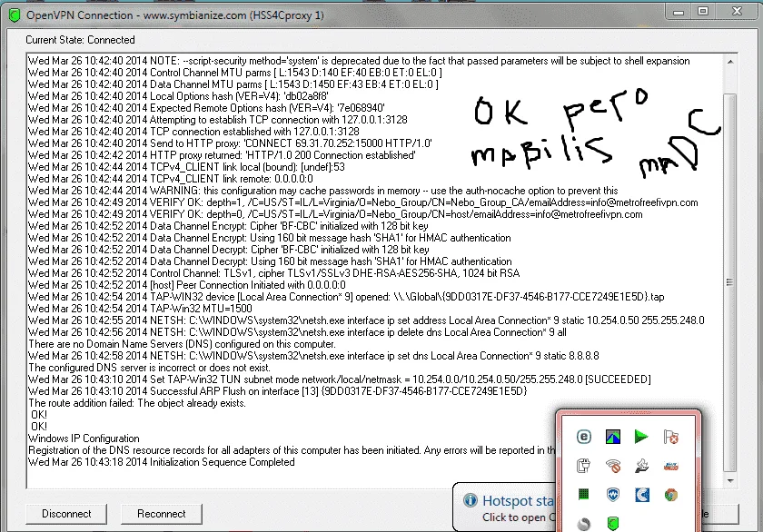This screenshot has width=763, height=532.
Task: Click log line 'Local Options hash (VER=V4)'
Action: (x=178, y=96)
